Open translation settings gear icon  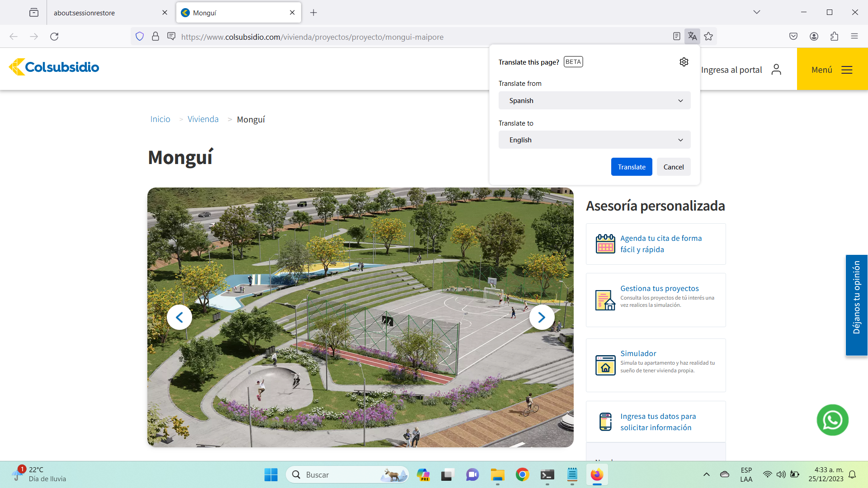pos(684,62)
